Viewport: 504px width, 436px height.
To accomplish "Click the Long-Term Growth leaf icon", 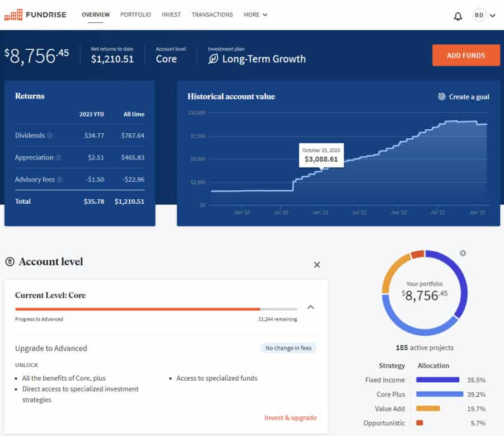I will (x=213, y=59).
